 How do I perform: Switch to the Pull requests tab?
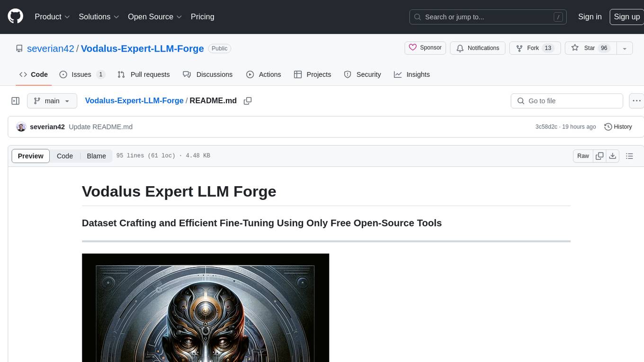point(143,74)
